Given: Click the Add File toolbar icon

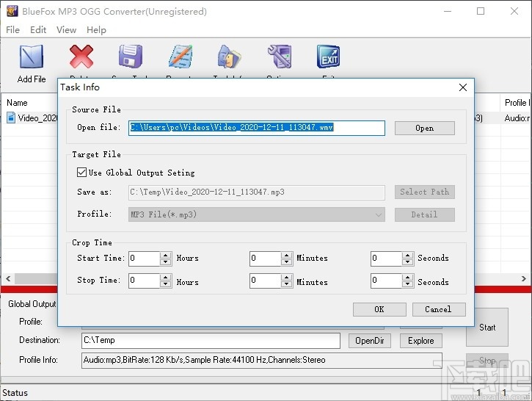Looking at the screenshot, I should pos(32,57).
